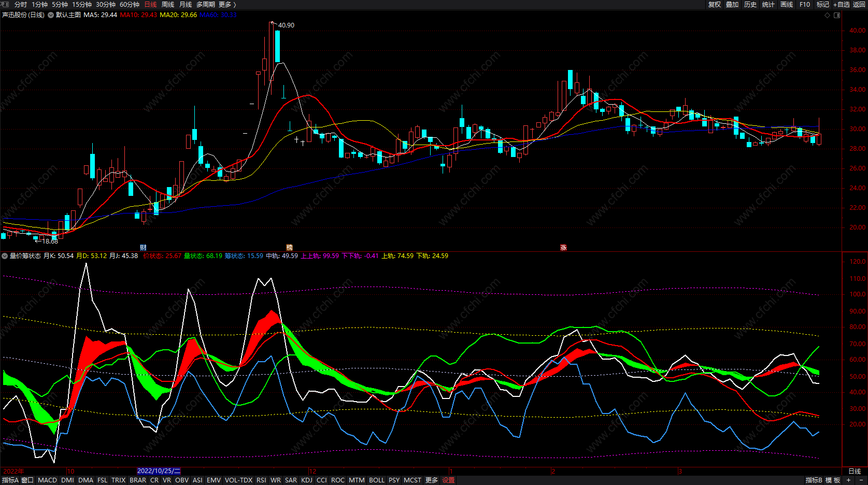Click the 叠加 overlay button

(732, 4)
